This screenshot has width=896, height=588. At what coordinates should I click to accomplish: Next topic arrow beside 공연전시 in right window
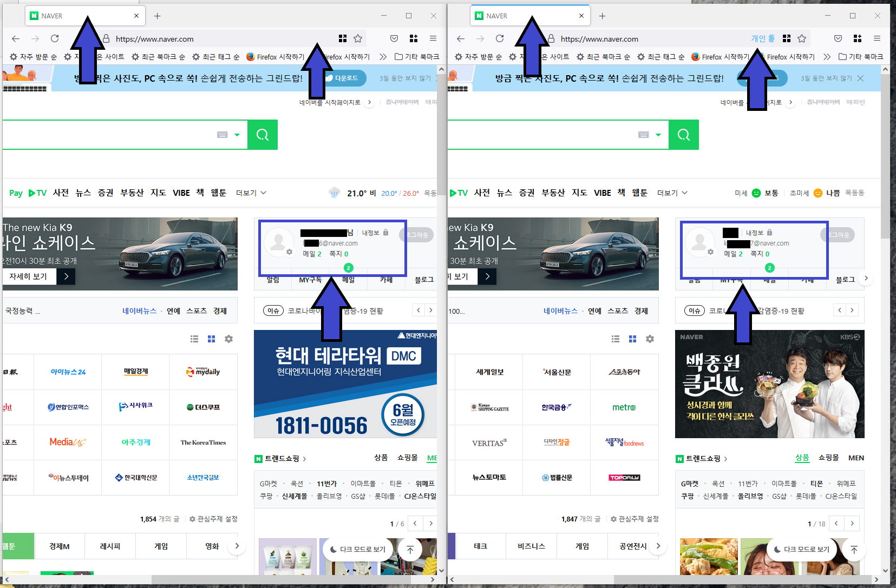point(658,546)
